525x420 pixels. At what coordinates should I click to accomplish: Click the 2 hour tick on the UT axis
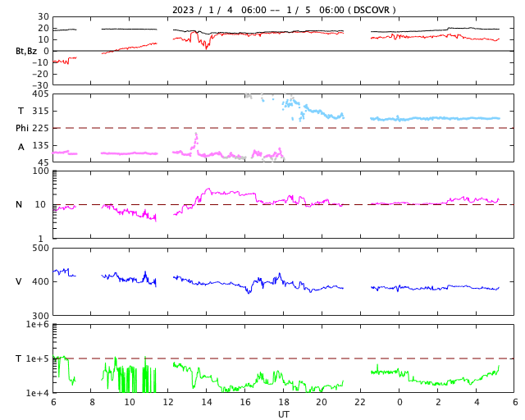tap(438, 402)
